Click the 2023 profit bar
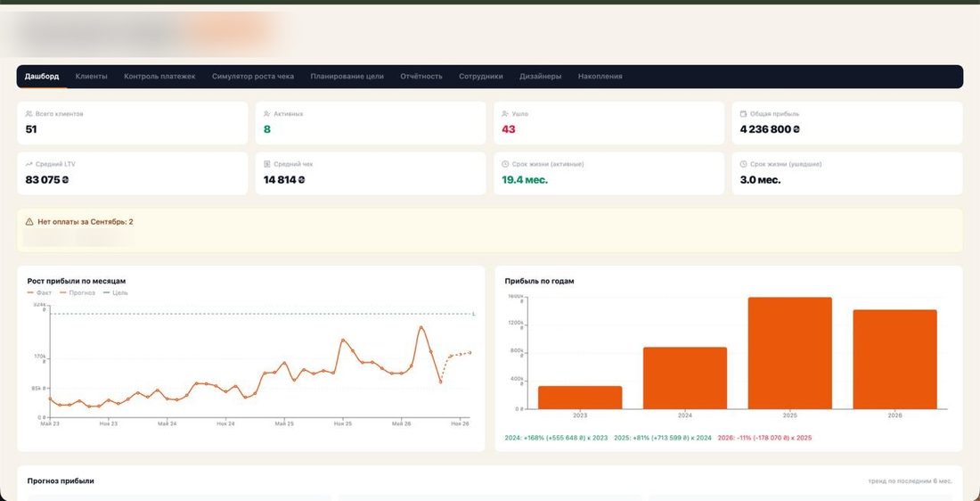 point(580,398)
